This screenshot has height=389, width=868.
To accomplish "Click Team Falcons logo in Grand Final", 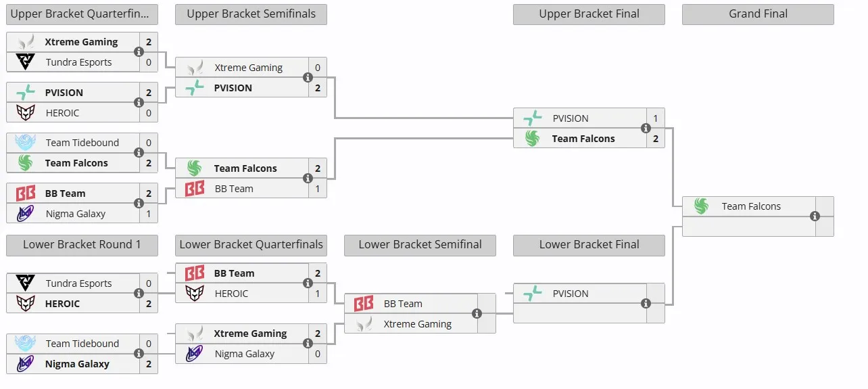I will coord(701,206).
